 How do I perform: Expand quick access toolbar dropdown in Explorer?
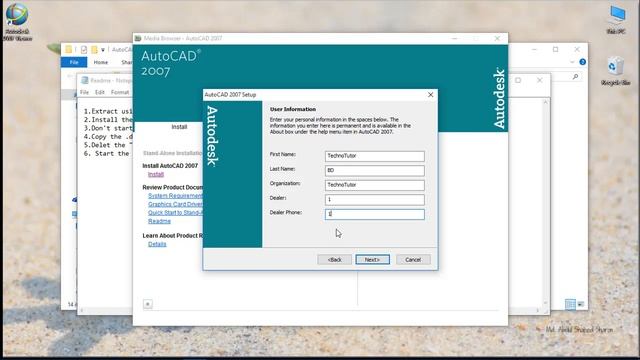coord(103,50)
